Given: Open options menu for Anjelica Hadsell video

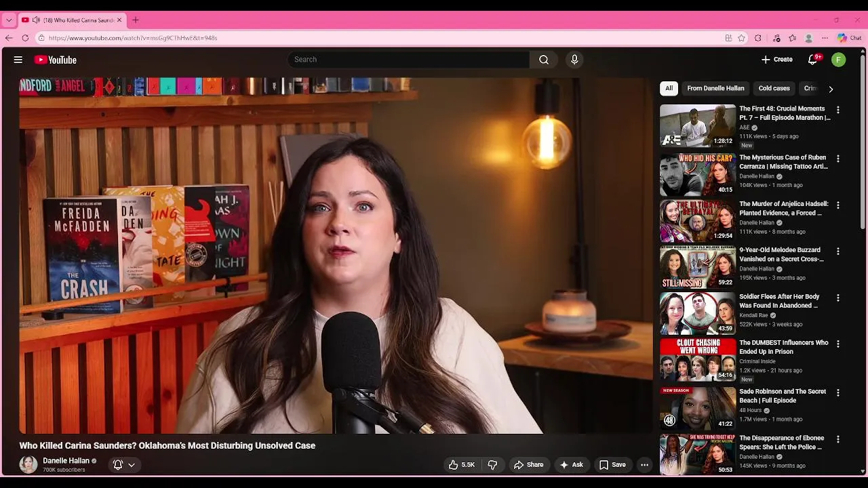Looking at the screenshot, I should [838, 205].
